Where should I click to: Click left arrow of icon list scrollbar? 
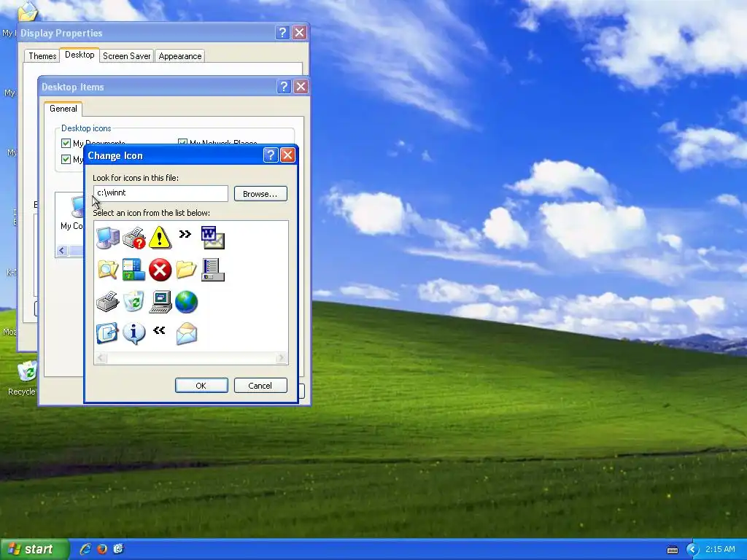click(101, 357)
